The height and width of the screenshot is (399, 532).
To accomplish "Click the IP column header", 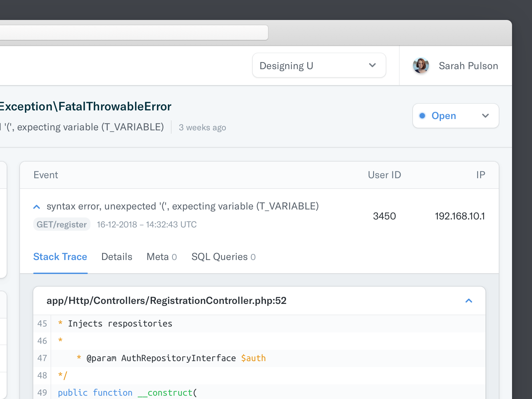I will [481, 175].
